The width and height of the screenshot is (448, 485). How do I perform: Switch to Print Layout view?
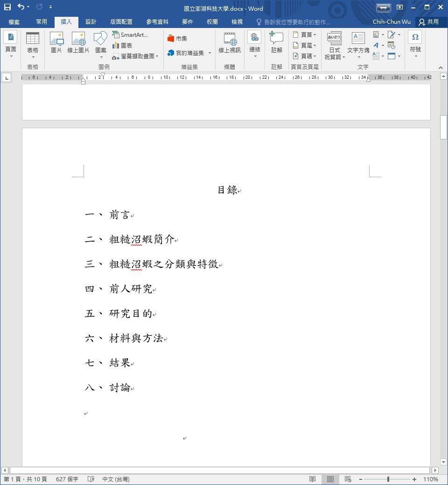tap(330, 479)
